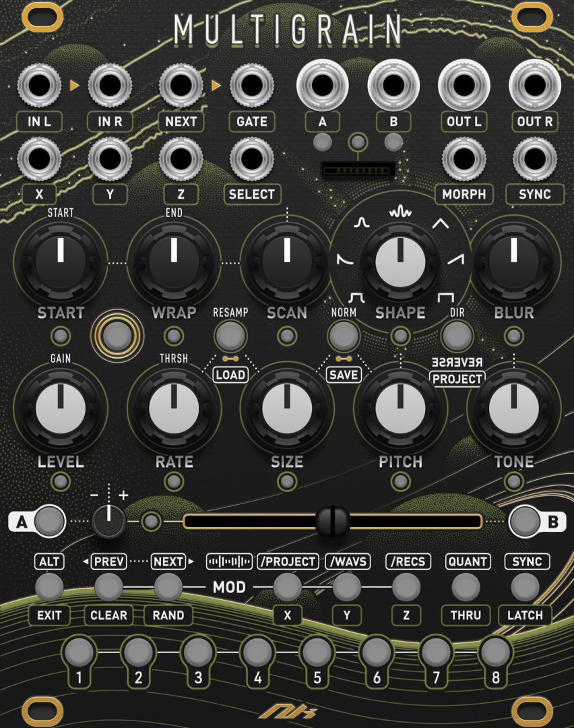Viewport: 574px width, 728px height.
Task: Select sound slot button 1
Action: pos(79,652)
